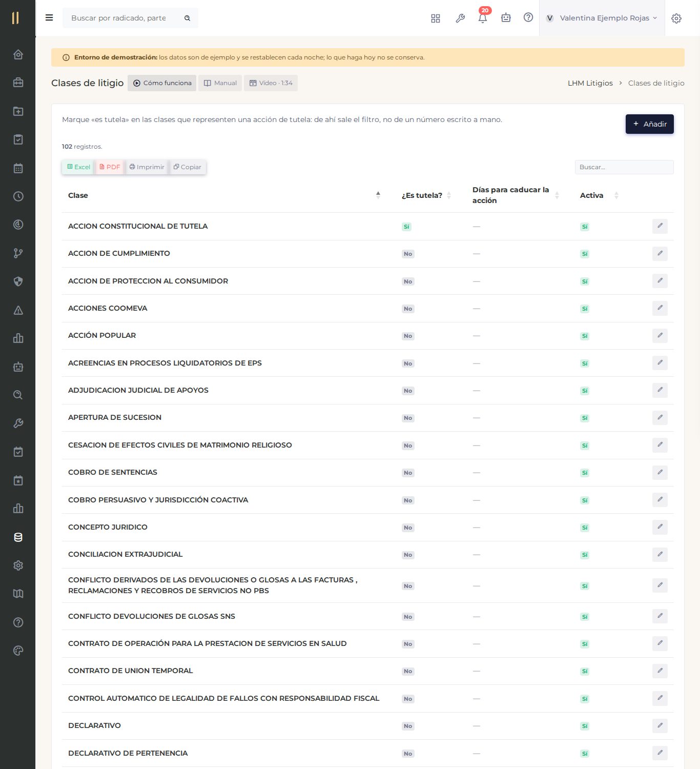Click the No badge in ACCIONES COOMEVA row
The height and width of the screenshot is (769, 700).
coord(408,309)
